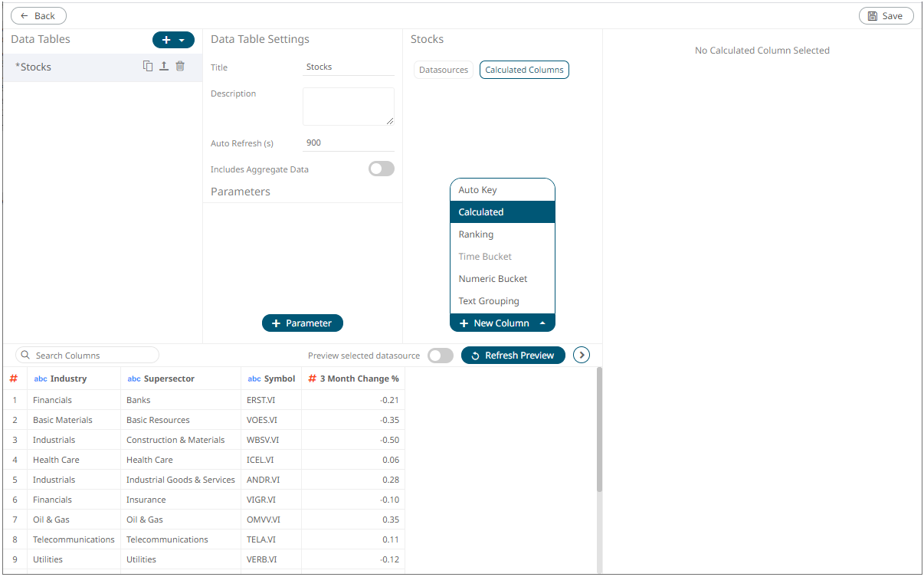Click the red hash row-number header icon

[13, 379]
